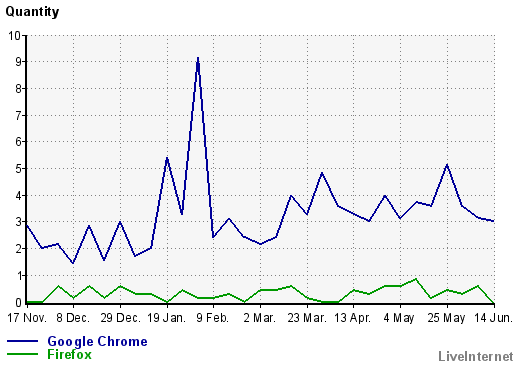Click the Chrome peak point above 9

198,59
